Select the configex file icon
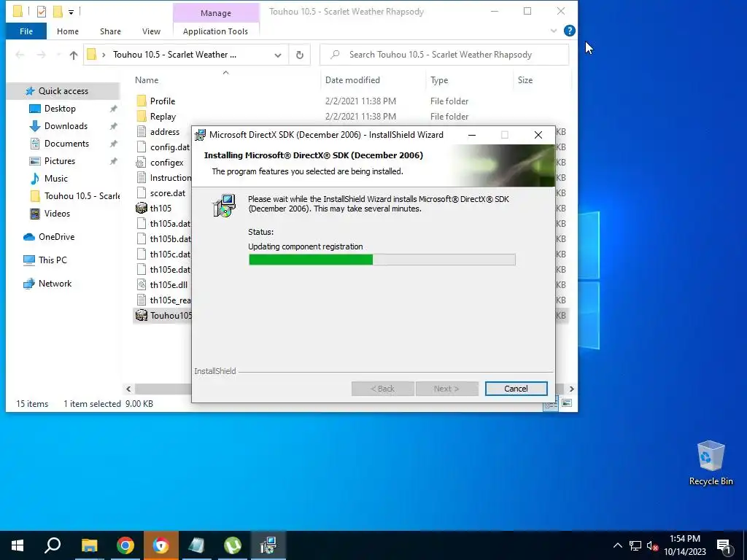Screen dimensions: 747x560 141,163
